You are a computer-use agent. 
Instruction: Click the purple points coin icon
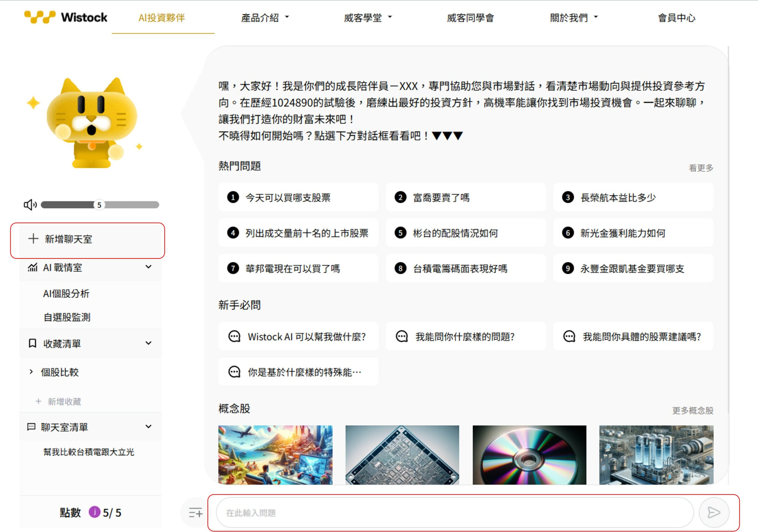pyautogui.click(x=94, y=512)
